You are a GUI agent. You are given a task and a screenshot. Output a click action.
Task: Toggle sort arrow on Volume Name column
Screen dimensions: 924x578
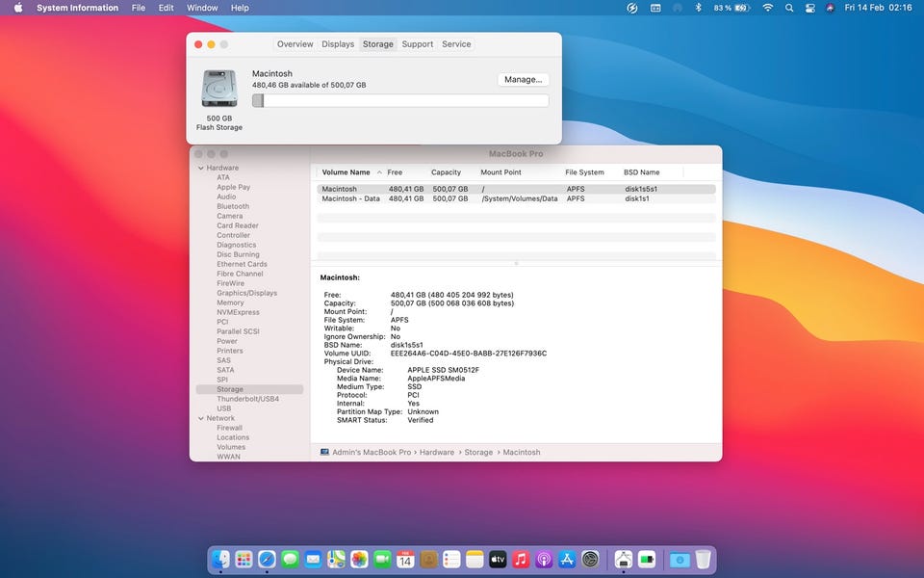point(379,172)
